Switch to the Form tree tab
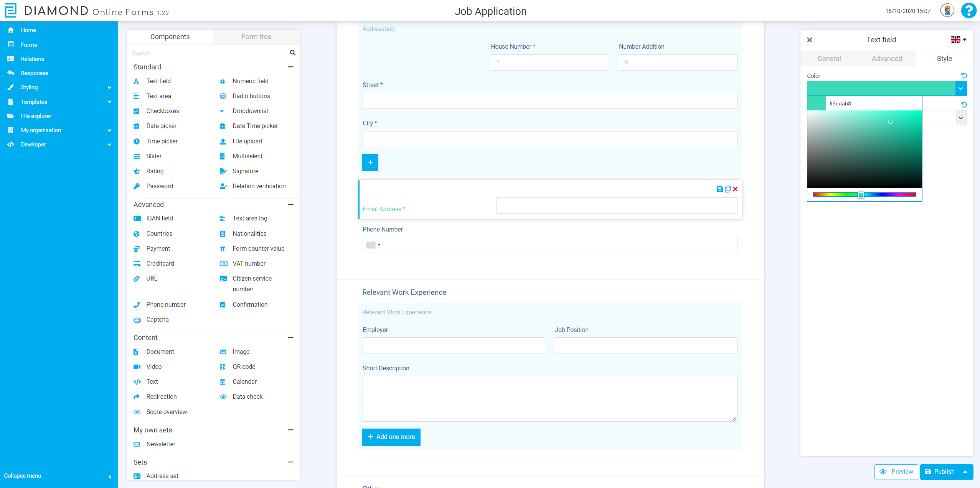This screenshot has height=488, width=980. click(256, 37)
